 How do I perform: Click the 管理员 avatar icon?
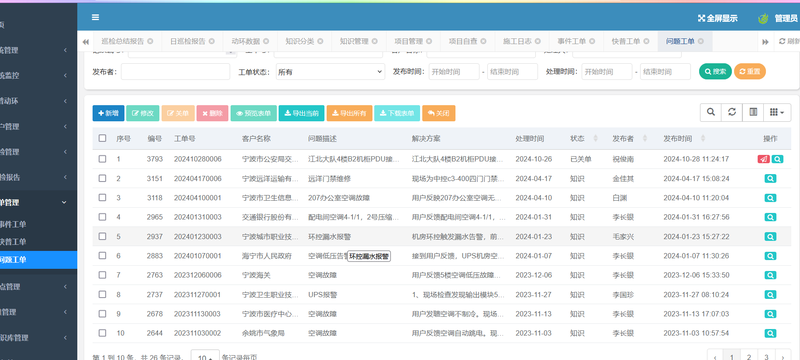coord(763,18)
